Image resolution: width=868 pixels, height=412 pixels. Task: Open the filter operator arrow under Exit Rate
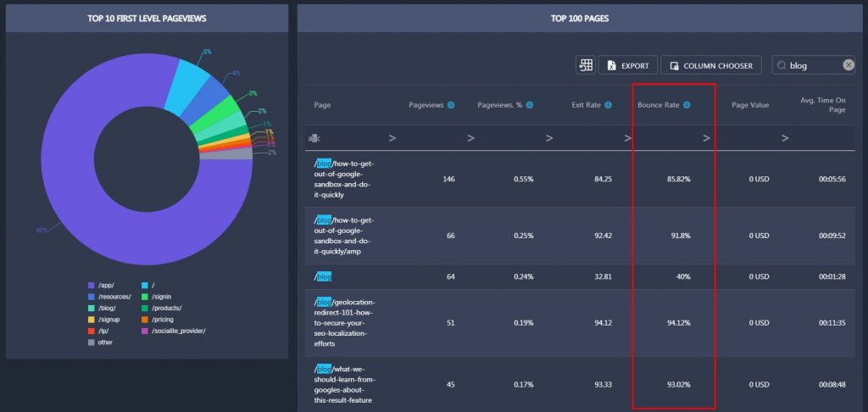[x=549, y=138]
